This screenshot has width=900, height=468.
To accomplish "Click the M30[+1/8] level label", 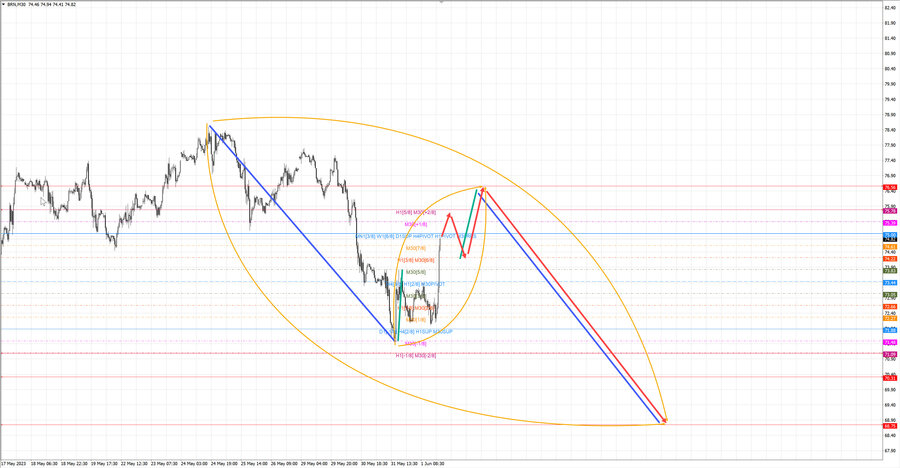I will (416, 225).
